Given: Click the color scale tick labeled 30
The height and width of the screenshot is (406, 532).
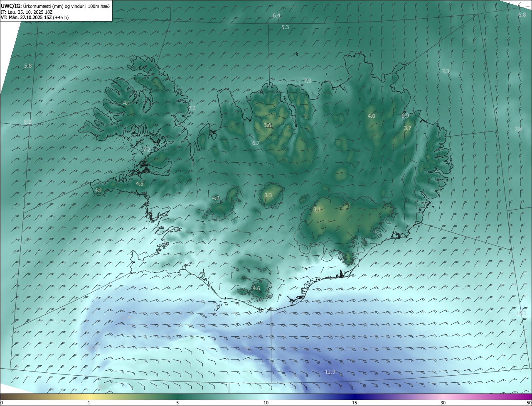Looking at the screenshot, I should [443, 403].
